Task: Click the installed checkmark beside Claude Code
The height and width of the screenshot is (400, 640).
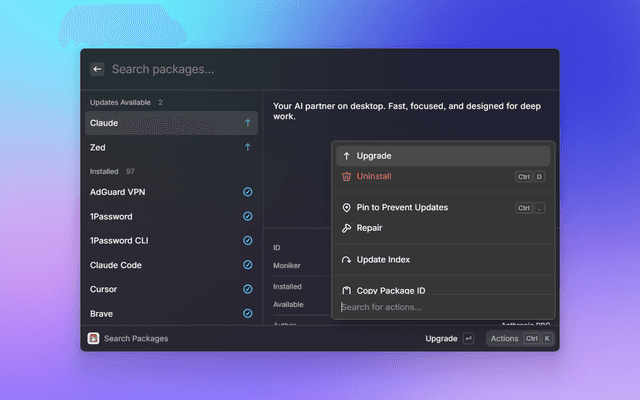Action: point(247,265)
